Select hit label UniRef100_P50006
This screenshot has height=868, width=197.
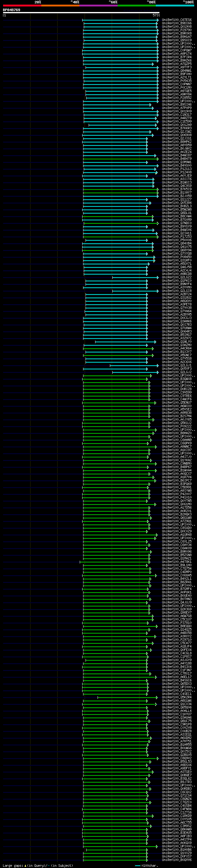click(x=177, y=240)
